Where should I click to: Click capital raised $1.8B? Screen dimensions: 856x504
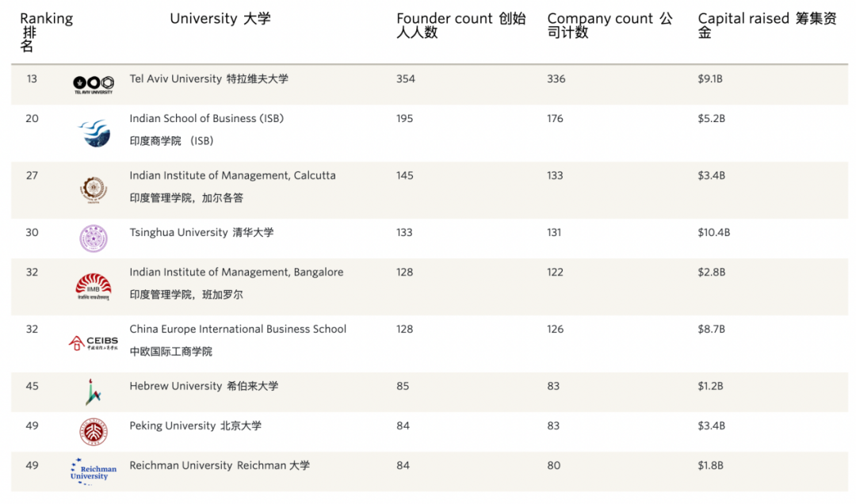click(710, 465)
